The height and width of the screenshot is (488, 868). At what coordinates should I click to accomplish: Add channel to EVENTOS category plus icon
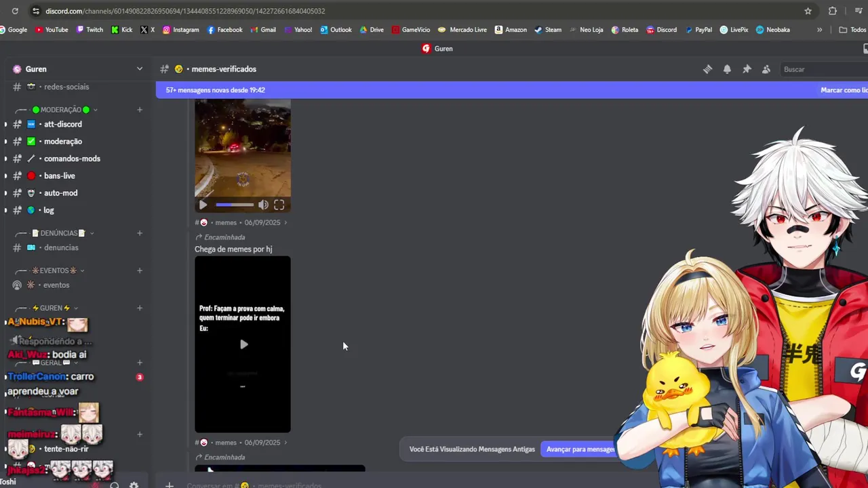coord(140,270)
